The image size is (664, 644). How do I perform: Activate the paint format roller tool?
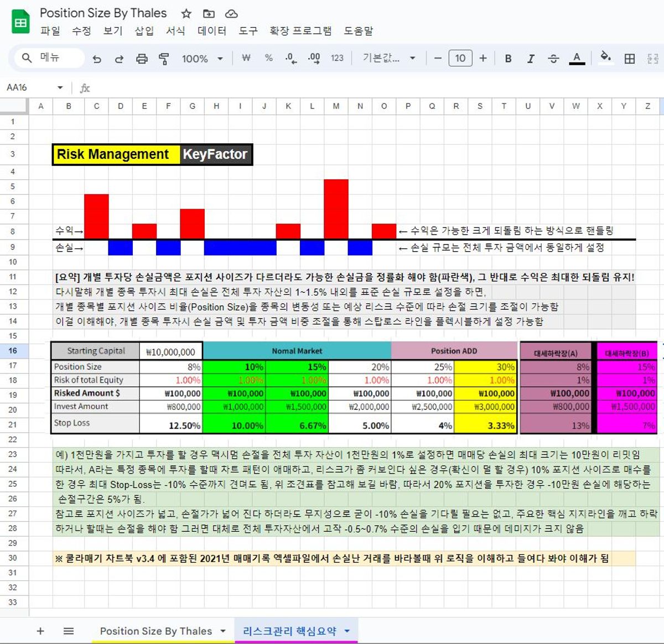tap(164, 59)
